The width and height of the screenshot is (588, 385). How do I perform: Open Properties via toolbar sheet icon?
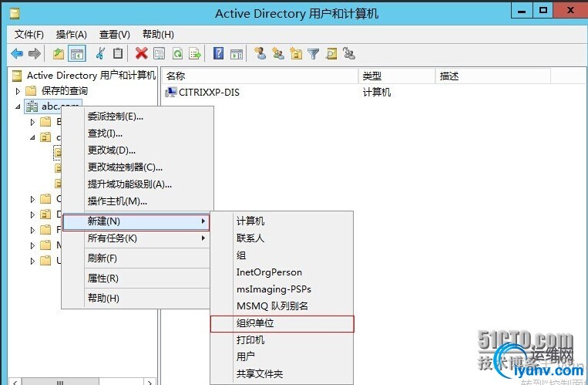click(160, 54)
